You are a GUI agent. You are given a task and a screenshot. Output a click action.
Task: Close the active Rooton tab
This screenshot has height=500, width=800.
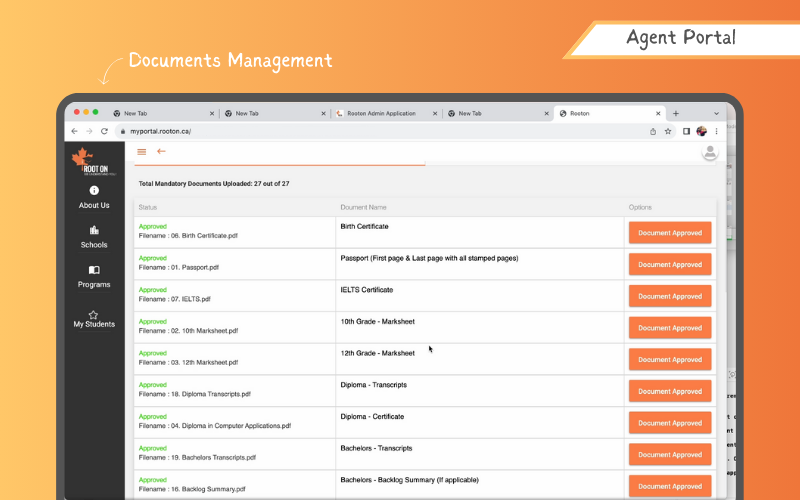coord(658,113)
